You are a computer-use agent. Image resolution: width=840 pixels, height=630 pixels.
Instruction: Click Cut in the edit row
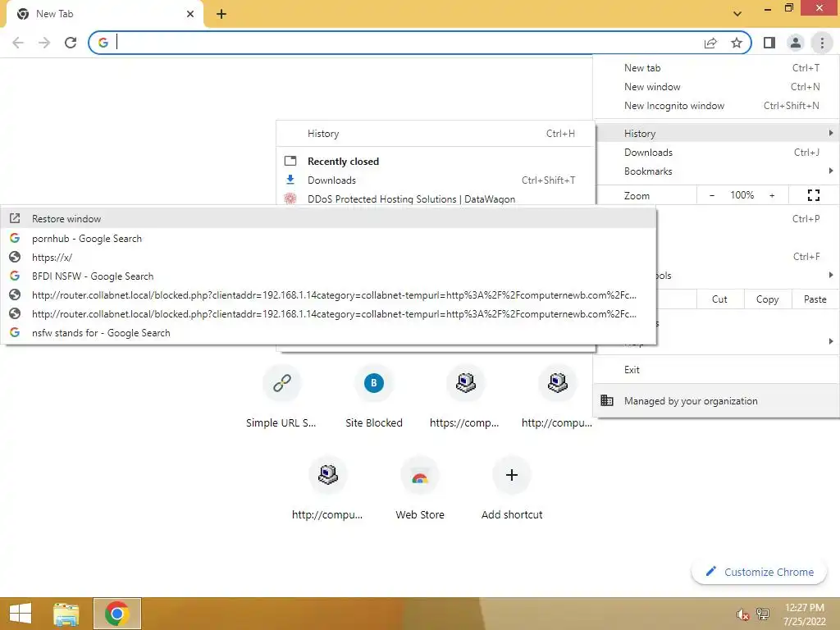(719, 299)
